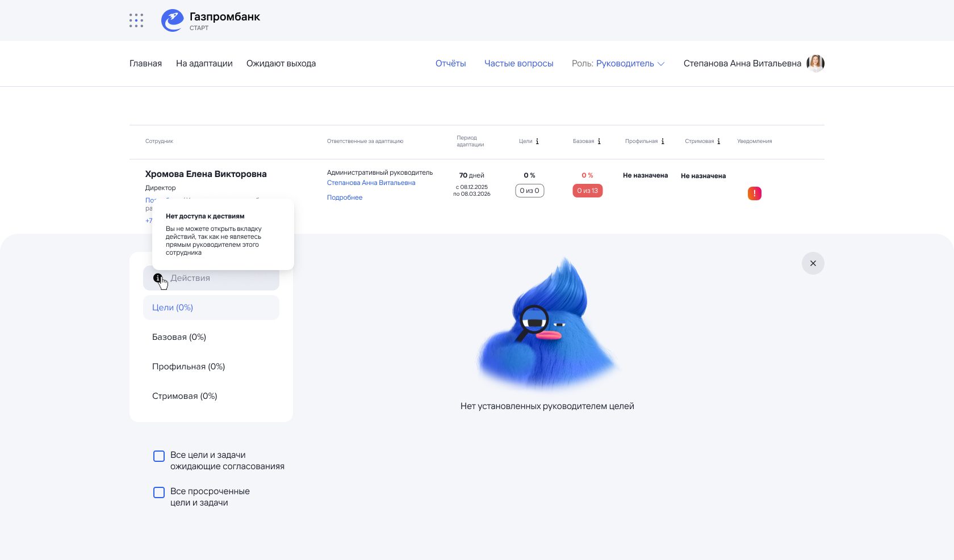954x560 pixels.
Task: Click info icon next to Цели column
Action: [537, 141]
